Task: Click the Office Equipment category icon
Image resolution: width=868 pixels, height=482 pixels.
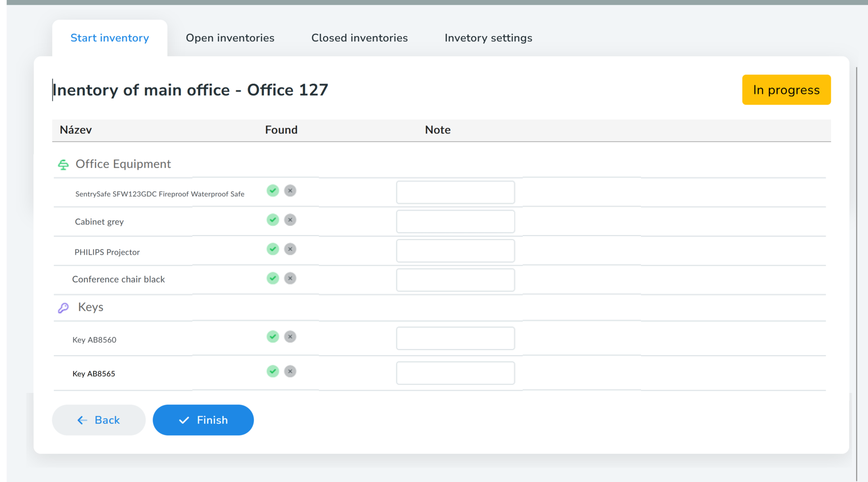Action: click(63, 165)
